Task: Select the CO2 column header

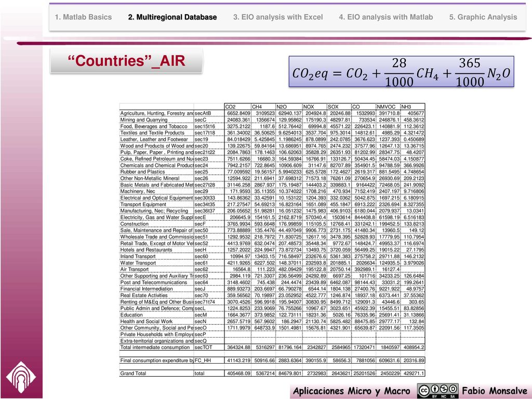Action: 238,107
